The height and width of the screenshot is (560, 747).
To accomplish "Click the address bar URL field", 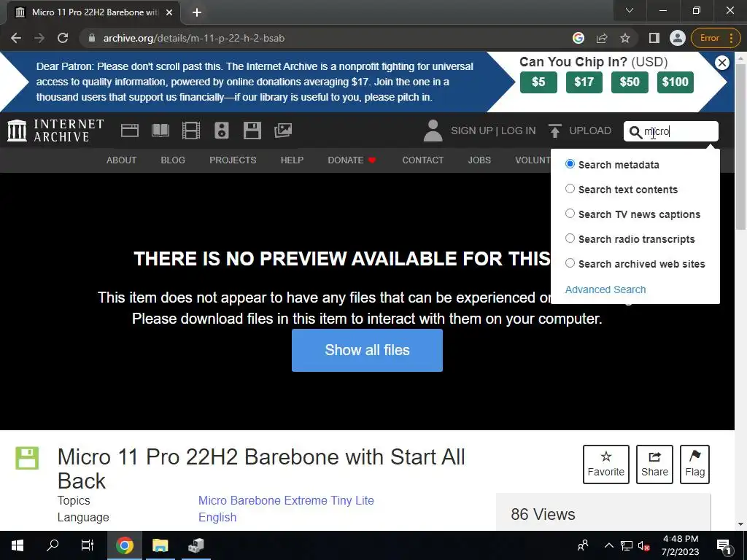I will pos(329,38).
